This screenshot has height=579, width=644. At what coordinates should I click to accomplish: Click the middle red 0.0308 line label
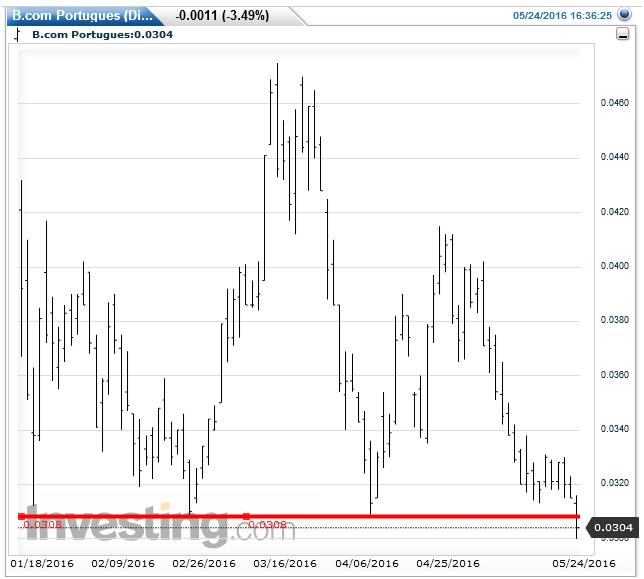tap(267, 525)
